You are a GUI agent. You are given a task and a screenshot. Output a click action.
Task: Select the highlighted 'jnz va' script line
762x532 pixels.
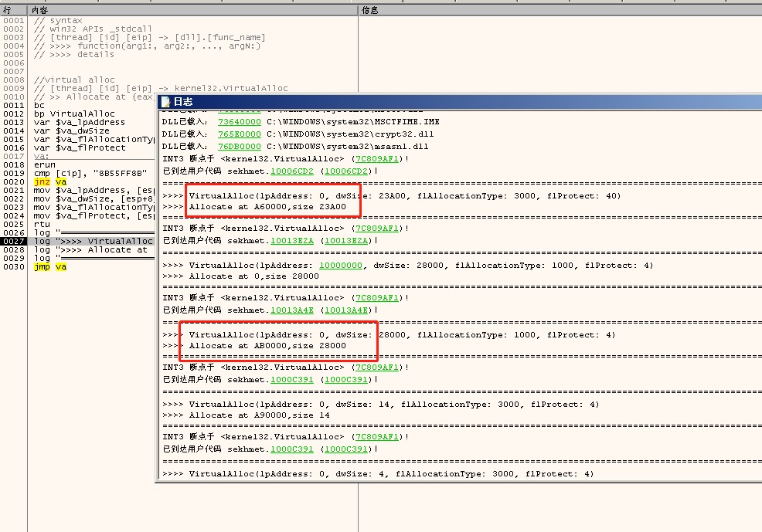(x=49, y=181)
